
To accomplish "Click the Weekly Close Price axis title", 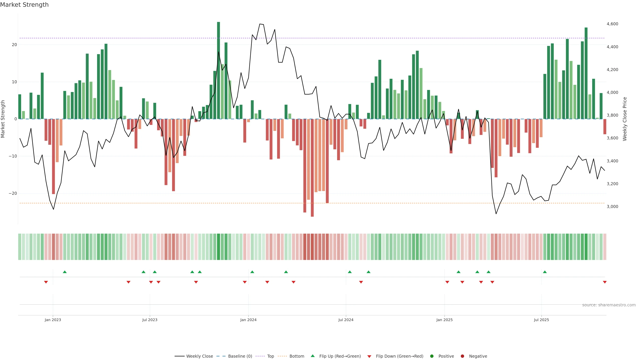I will pyautogui.click(x=625, y=119).
